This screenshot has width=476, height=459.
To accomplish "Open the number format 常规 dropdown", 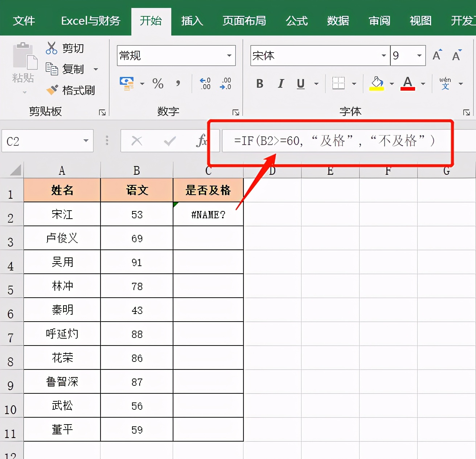I will pyautogui.click(x=229, y=55).
